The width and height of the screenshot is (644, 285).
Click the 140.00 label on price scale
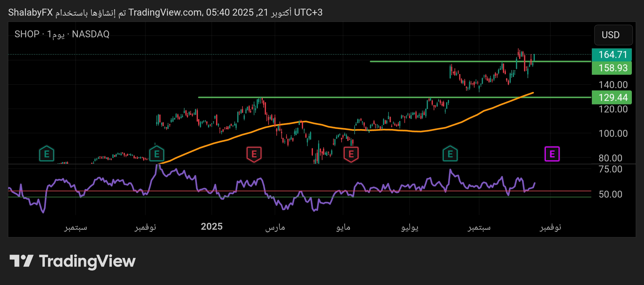613,85
